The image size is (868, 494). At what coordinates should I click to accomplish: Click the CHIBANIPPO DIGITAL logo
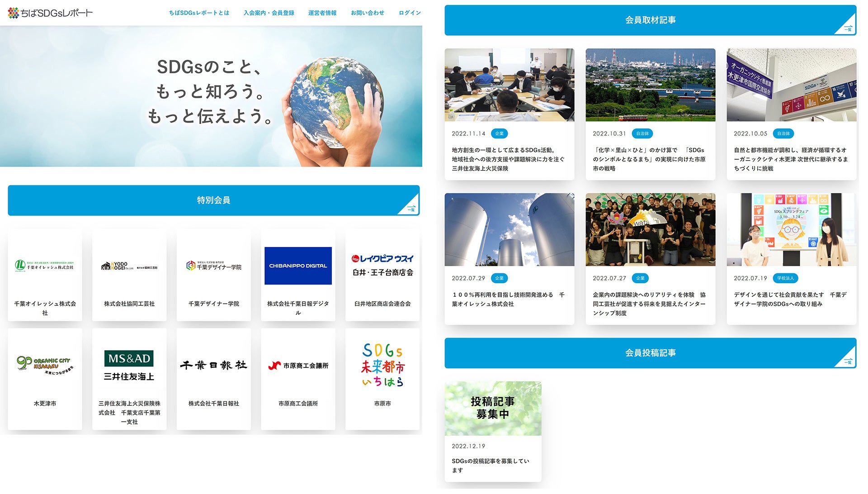(298, 266)
